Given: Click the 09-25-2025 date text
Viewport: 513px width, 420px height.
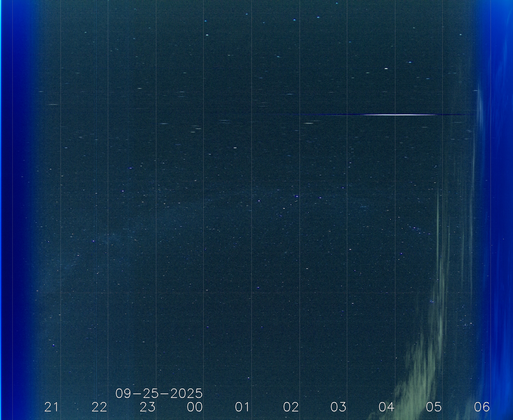Looking at the screenshot, I should pos(159,394).
